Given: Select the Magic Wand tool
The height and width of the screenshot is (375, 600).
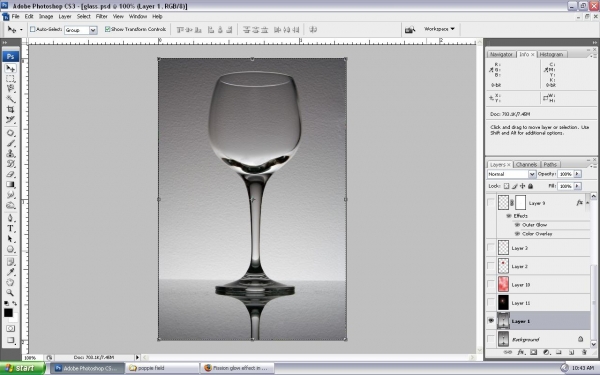Looking at the screenshot, I should click(x=10, y=99).
